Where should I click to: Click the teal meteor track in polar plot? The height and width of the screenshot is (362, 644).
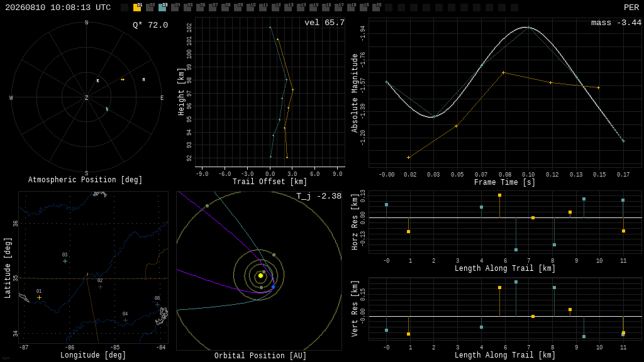tap(107, 109)
